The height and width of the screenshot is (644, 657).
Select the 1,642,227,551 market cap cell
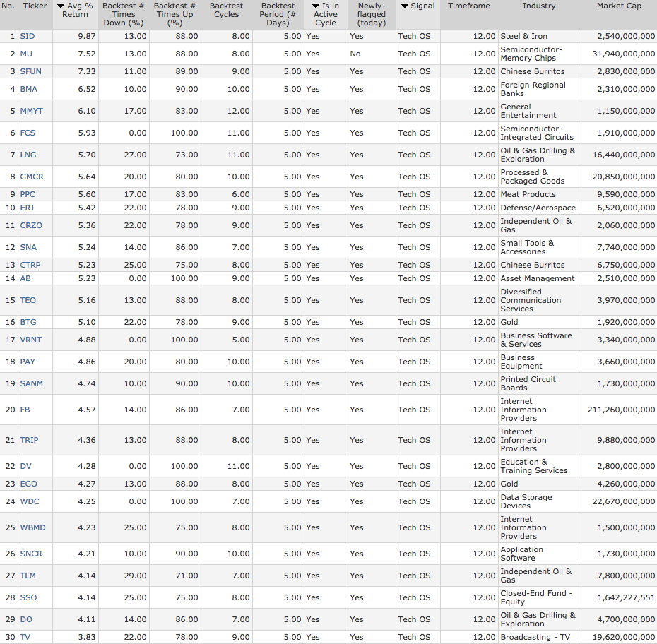619,597
